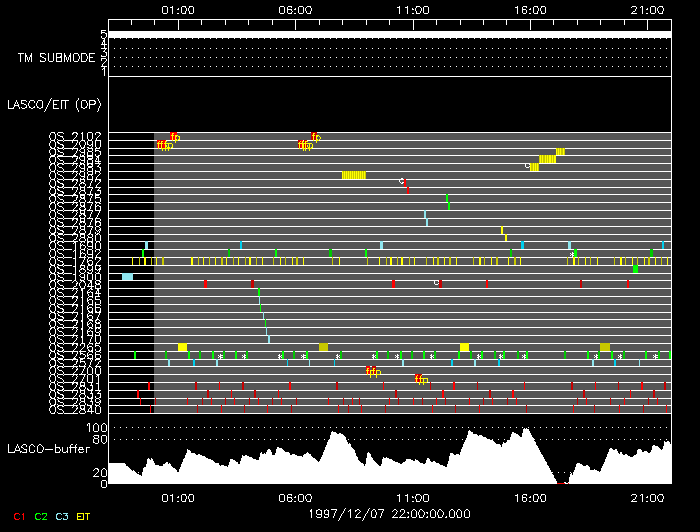The height and width of the screenshot is (532, 700).
Task: Click the TM SUBMODE row label
Action: (57, 57)
